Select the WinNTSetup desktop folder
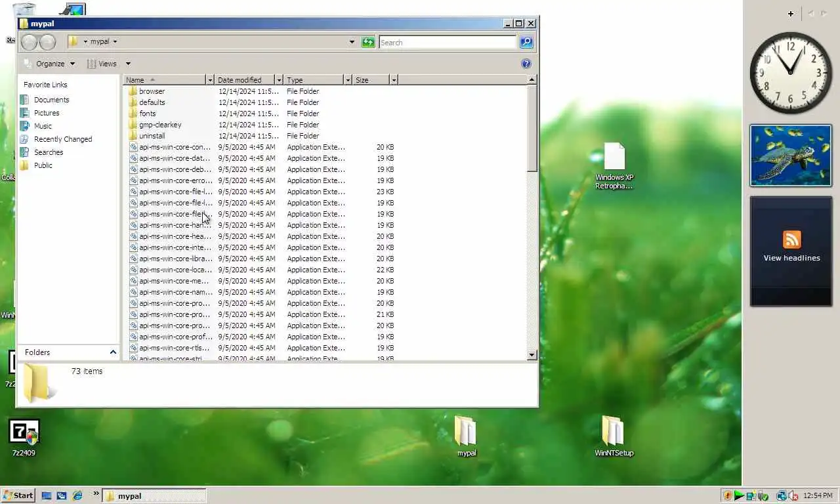 (x=614, y=436)
